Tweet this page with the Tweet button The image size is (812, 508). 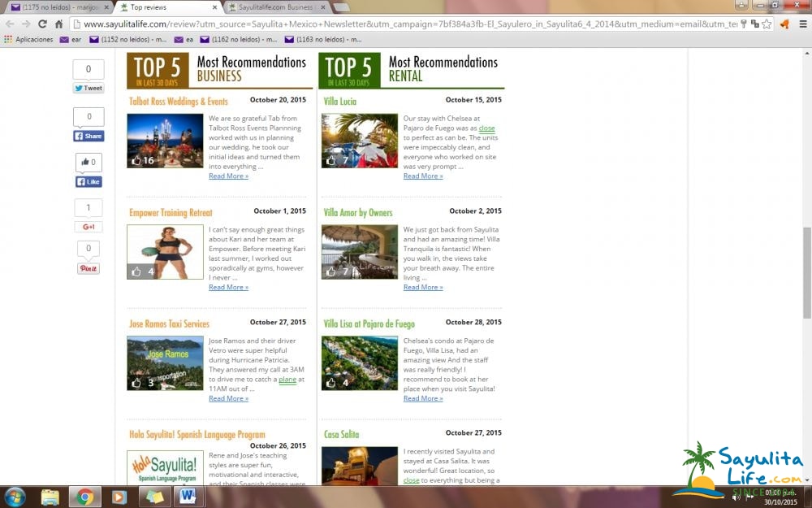pos(89,88)
